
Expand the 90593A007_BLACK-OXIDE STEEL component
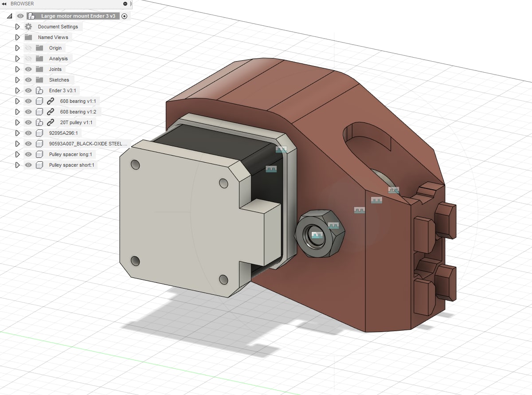pos(18,144)
